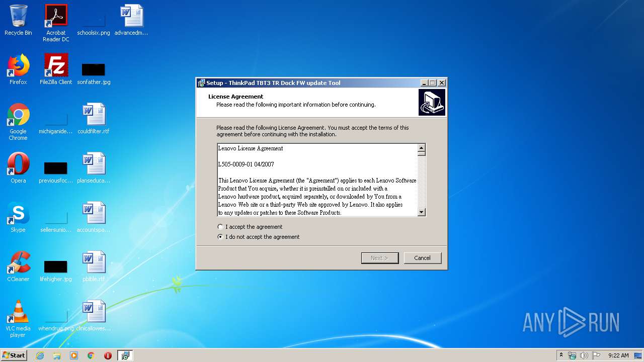Open the volume speaker tray icon
The height and width of the screenshot is (362, 644).
pyautogui.click(x=584, y=355)
